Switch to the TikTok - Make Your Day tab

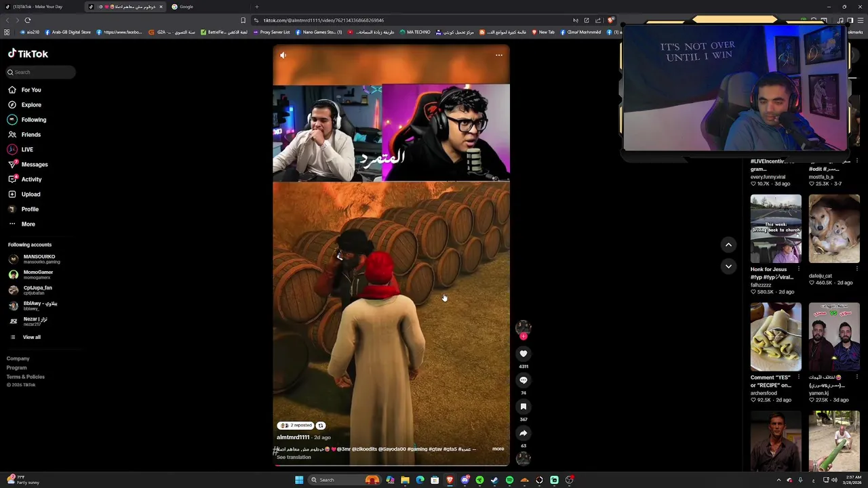(x=41, y=7)
